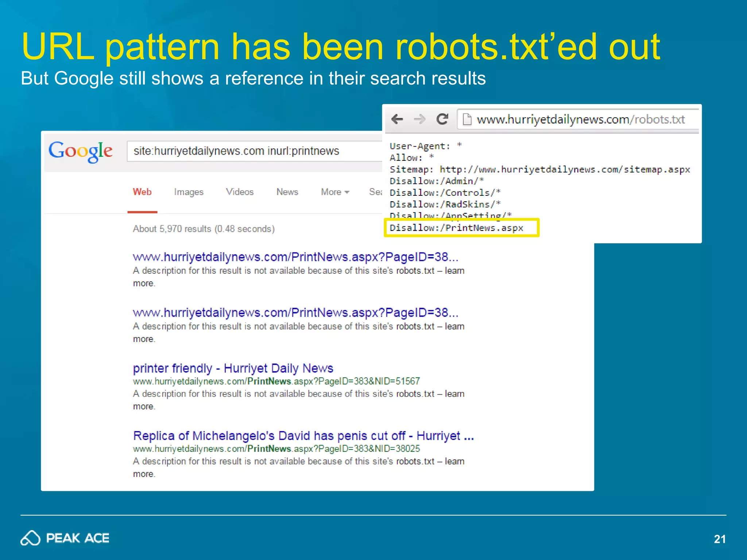Open first PrintNews.aspx?PageID=38 result link

click(x=295, y=257)
